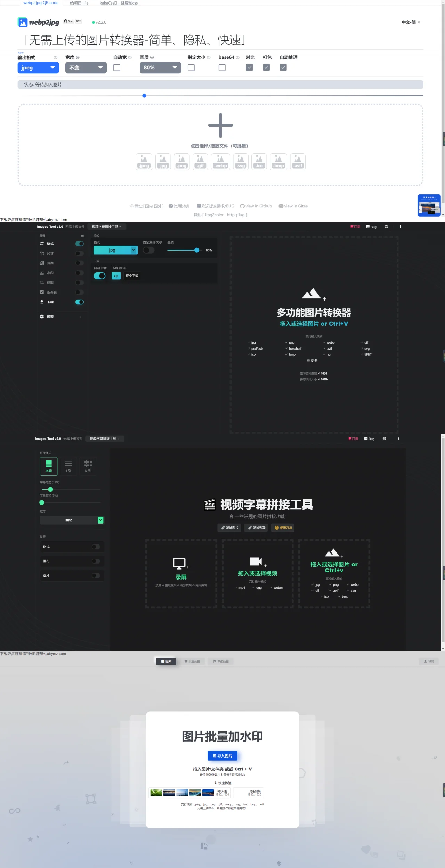
Task: Click the video camera icon above 拖入或选择视频
Action: tap(256, 562)
